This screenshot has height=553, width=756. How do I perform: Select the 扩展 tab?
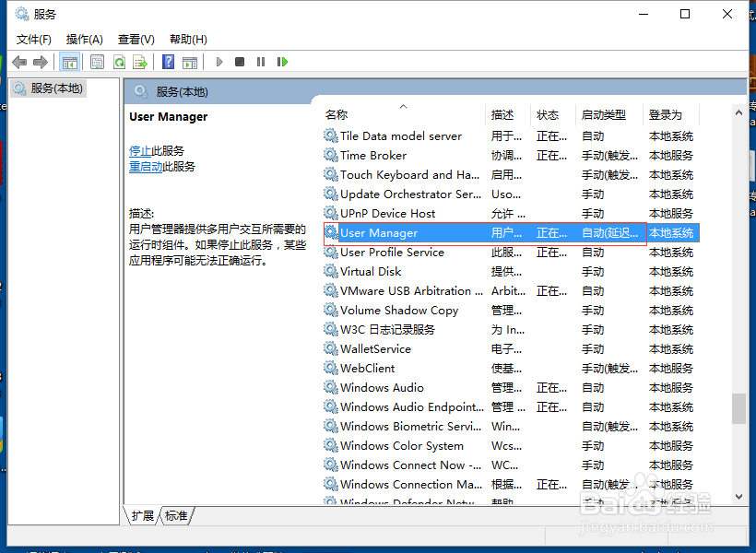(141, 516)
